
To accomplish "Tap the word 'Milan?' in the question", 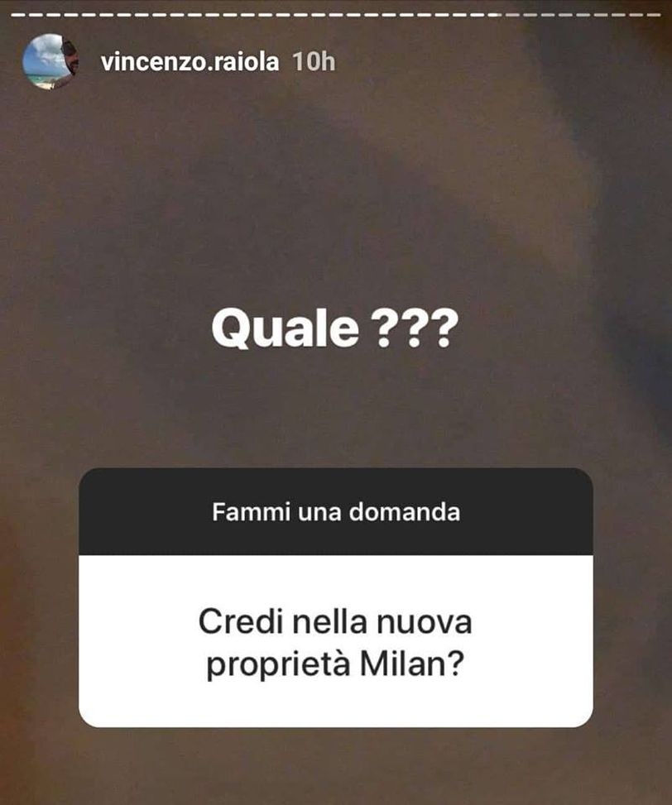I will coord(412,664).
